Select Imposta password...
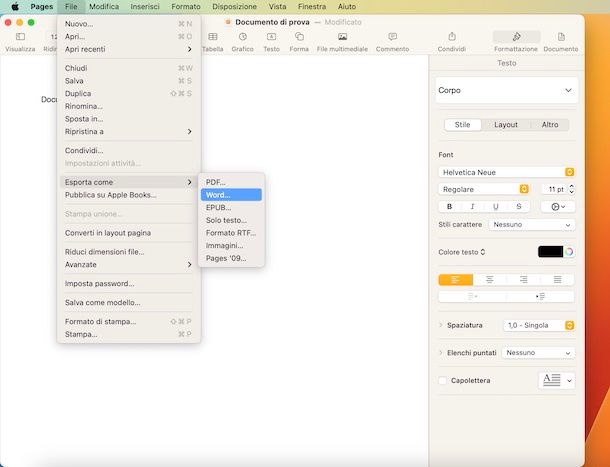 (x=128, y=284)
